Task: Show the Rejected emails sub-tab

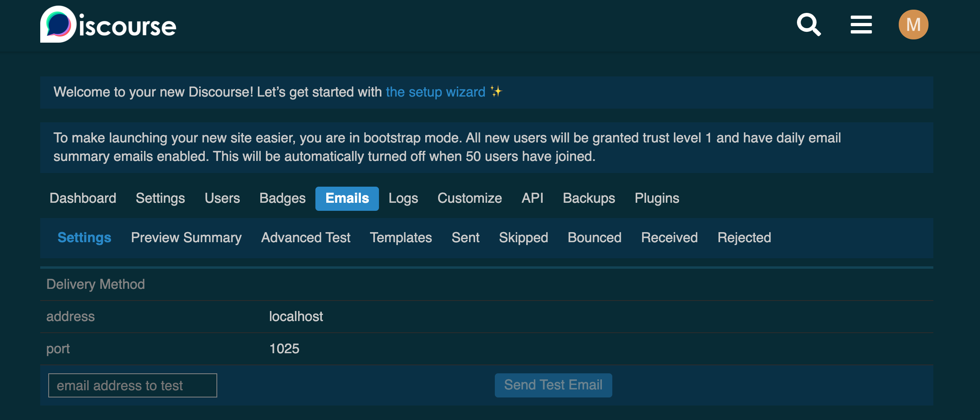Action: click(744, 238)
